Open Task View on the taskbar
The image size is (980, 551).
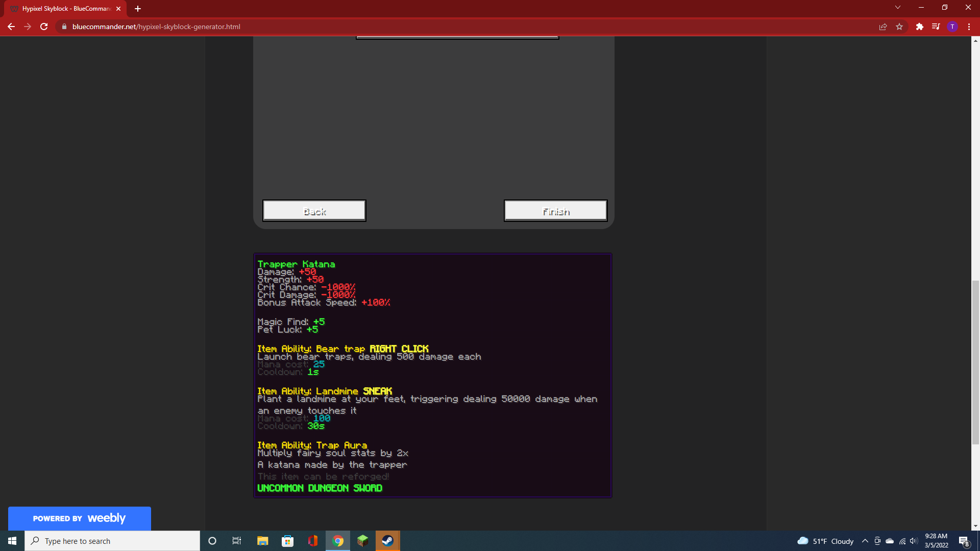click(x=237, y=541)
